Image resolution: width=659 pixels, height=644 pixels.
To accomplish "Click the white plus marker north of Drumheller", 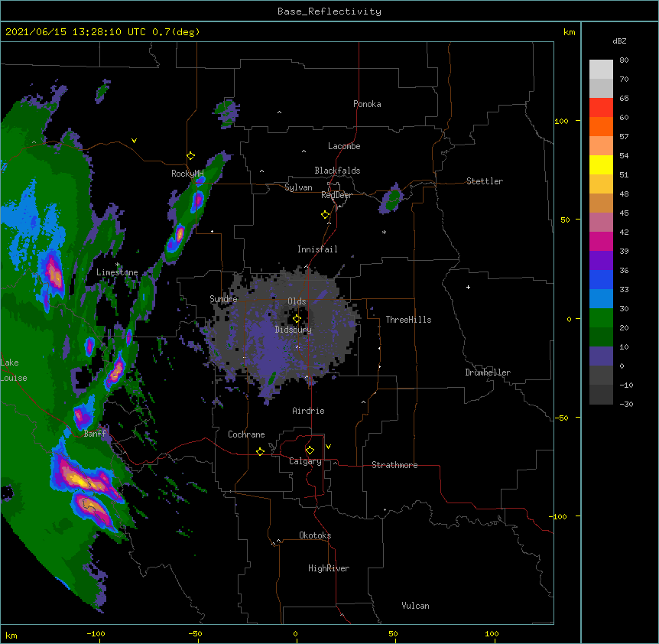I will (468, 287).
